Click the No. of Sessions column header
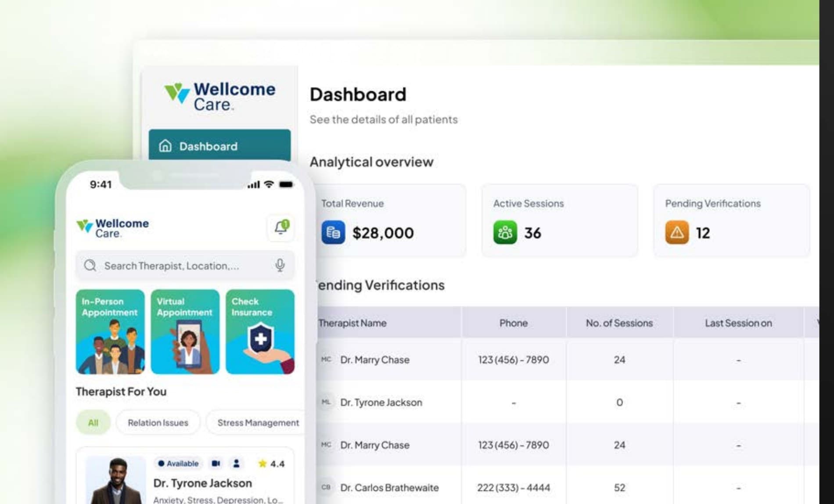Image resolution: width=834 pixels, height=504 pixels. click(619, 323)
